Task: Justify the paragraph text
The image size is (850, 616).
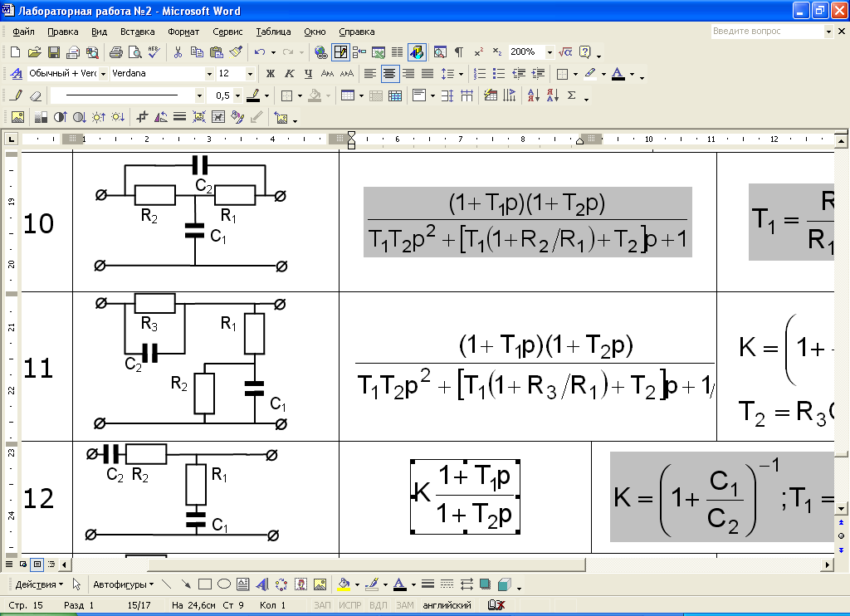Action: [427, 74]
